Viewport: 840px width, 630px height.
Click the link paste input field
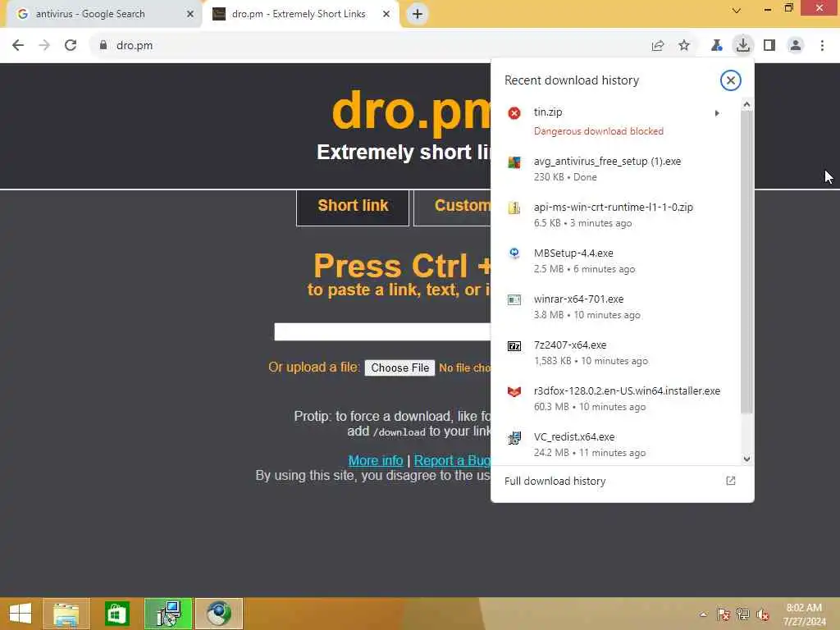(x=382, y=331)
